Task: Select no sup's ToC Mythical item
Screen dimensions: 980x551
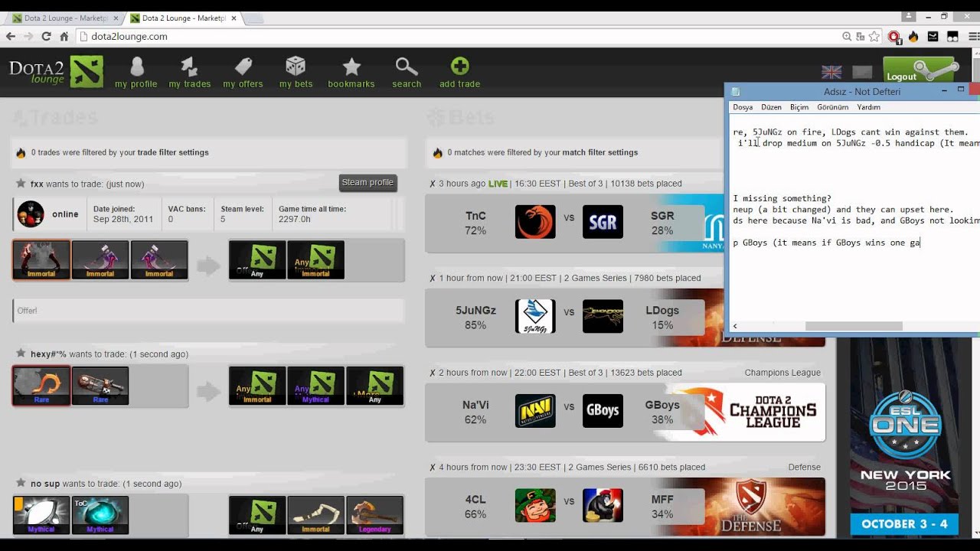Action: point(100,515)
